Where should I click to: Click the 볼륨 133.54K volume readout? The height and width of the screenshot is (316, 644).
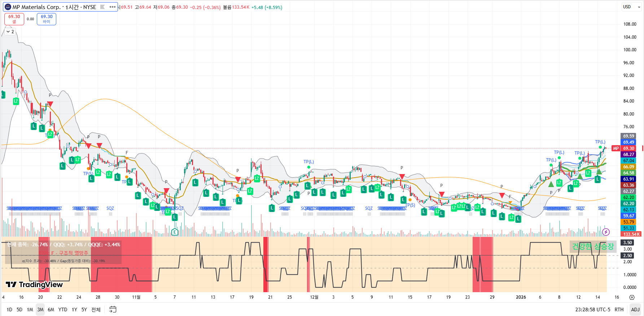(x=236, y=7)
